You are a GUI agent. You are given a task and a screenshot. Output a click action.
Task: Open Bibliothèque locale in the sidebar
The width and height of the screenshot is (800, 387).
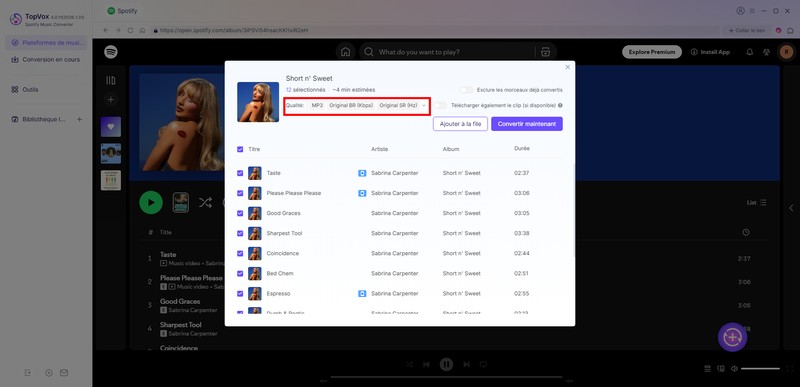pyautogui.click(x=39, y=119)
